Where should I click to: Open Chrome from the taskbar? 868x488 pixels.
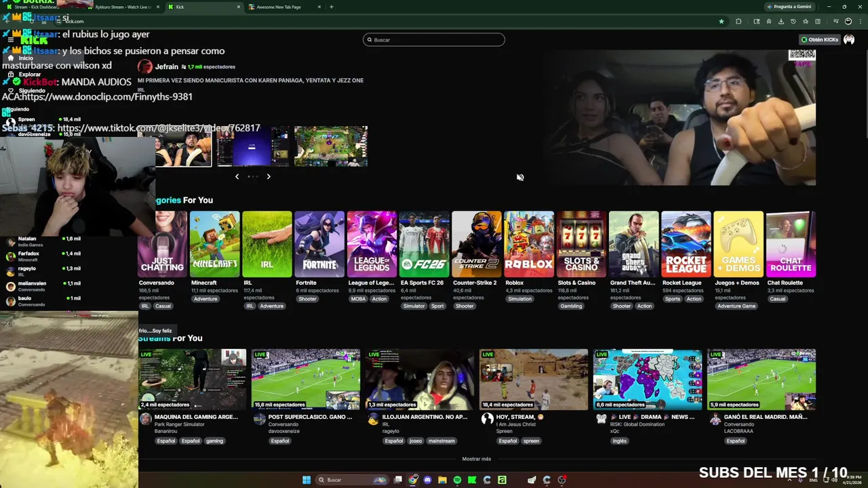pyautogui.click(x=413, y=480)
